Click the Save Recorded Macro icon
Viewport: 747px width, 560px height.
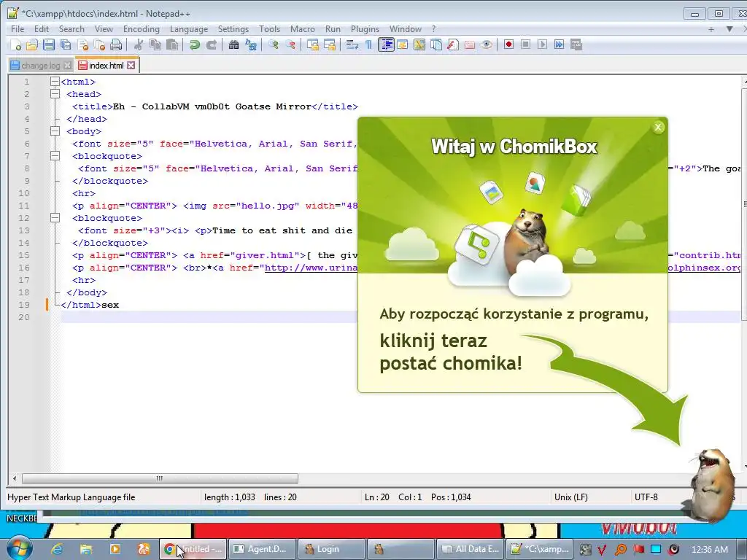point(576,44)
